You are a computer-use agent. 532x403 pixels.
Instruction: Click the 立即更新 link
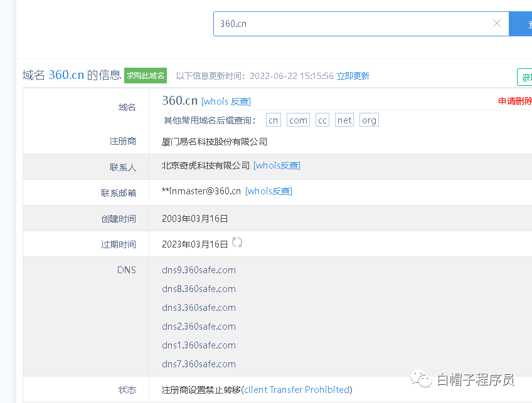pyautogui.click(x=353, y=76)
